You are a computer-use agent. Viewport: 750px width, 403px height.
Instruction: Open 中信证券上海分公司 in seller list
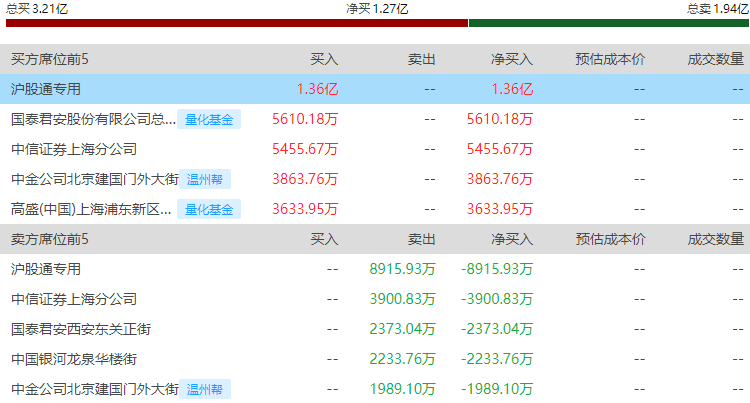[x=74, y=299]
